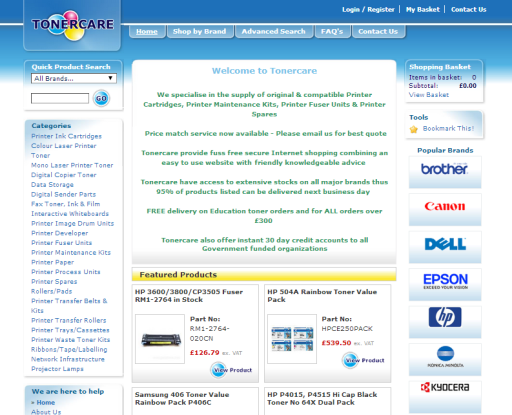Click the View Basket link

point(429,95)
